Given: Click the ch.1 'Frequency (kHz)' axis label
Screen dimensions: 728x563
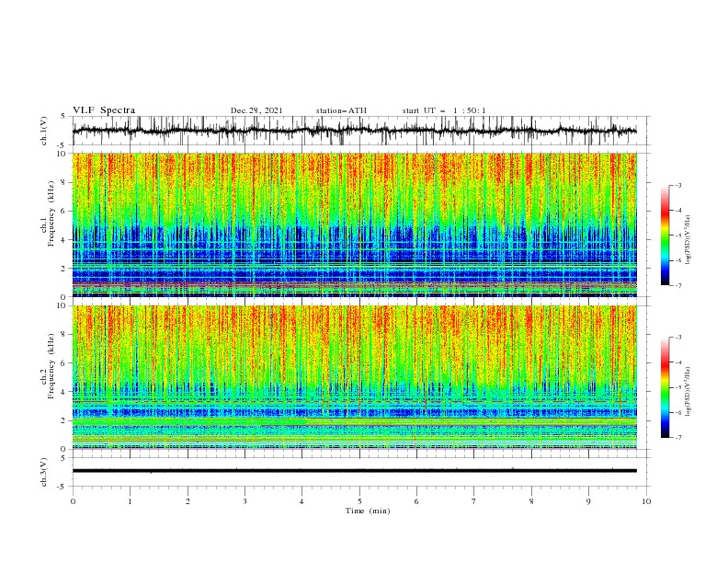Looking at the screenshot, I should tap(51, 212).
